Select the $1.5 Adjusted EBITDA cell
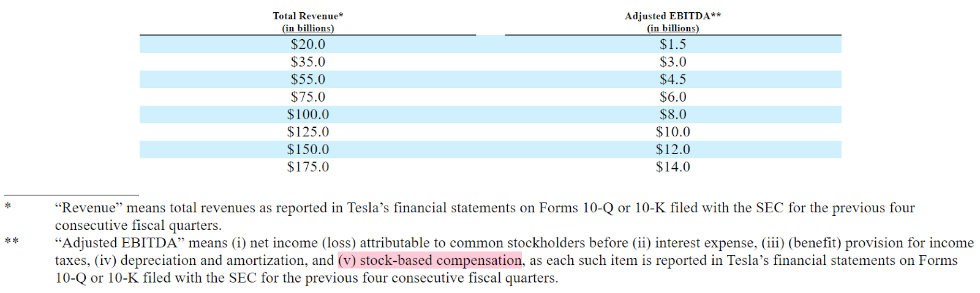 click(x=673, y=45)
